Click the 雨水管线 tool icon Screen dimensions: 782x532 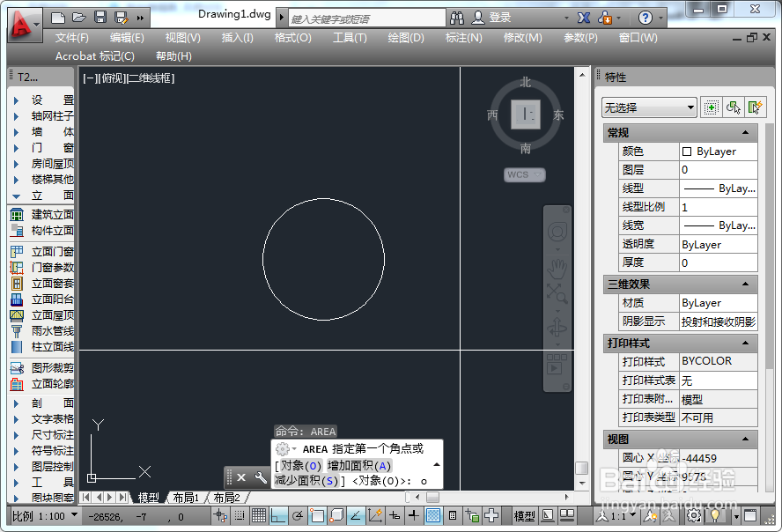pos(17,331)
